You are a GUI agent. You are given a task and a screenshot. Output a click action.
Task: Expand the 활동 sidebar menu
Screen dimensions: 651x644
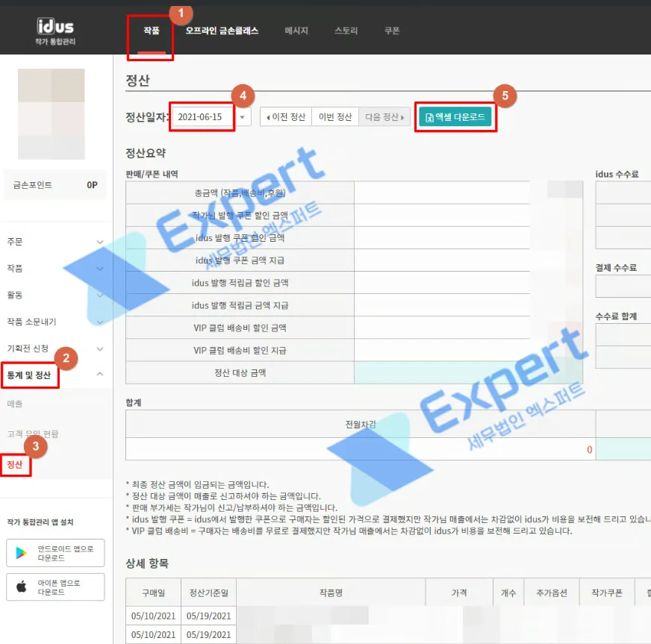coord(54,295)
